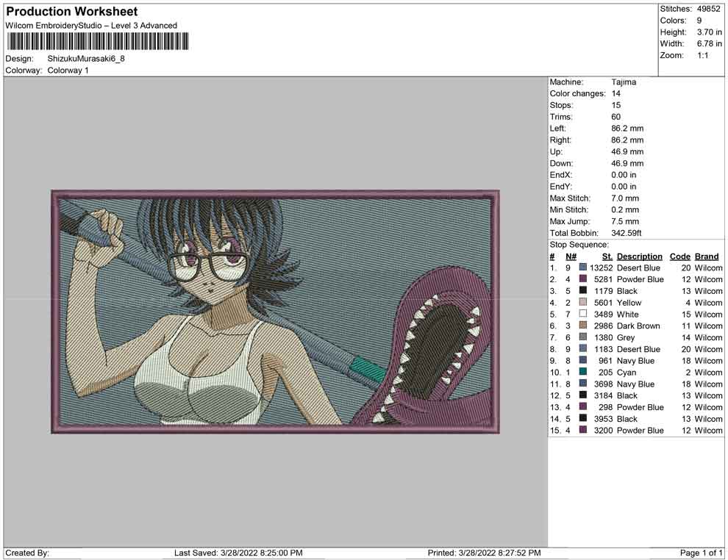This screenshot has height=560, width=728.
Task: Click the Stitches value '49852'
Action: pyautogui.click(x=708, y=9)
